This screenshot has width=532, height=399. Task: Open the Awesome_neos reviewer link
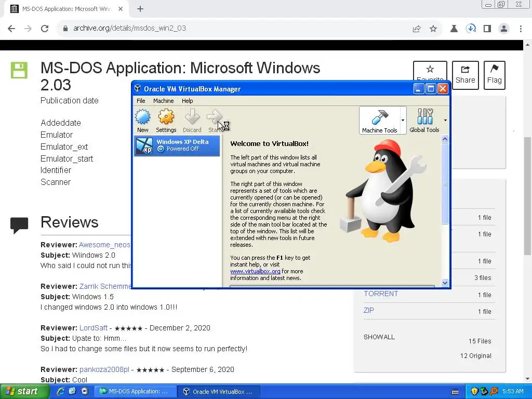pos(104,245)
